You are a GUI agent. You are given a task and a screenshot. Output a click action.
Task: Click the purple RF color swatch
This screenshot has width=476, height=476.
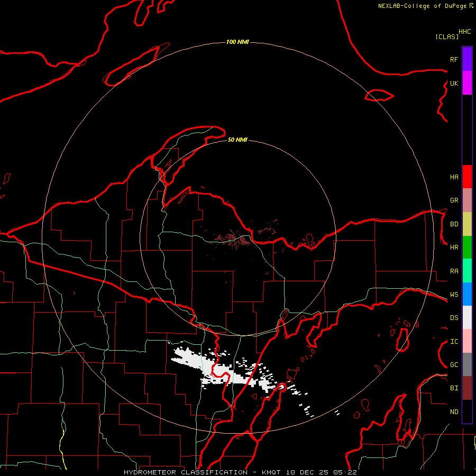(x=467, y=59)
